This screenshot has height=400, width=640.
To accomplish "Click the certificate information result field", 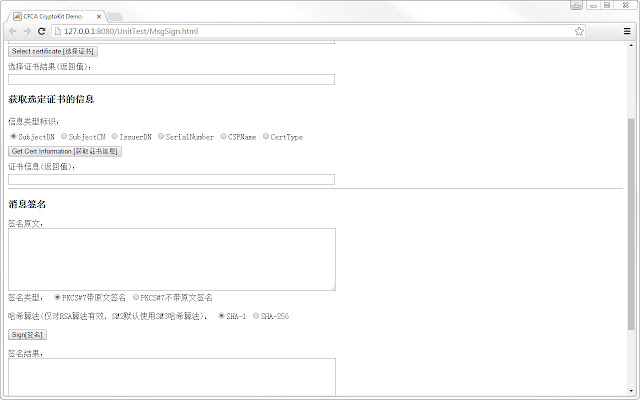I will point(171,179).
